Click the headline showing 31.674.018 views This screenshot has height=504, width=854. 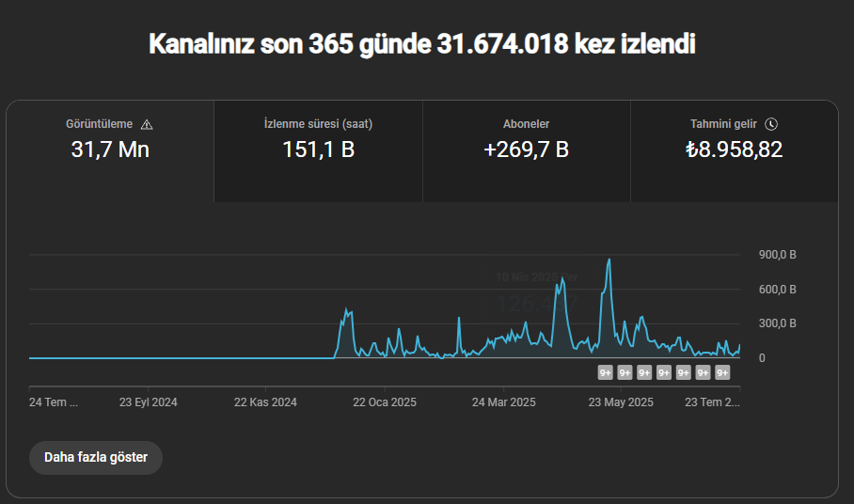click(x=422, y=43)
